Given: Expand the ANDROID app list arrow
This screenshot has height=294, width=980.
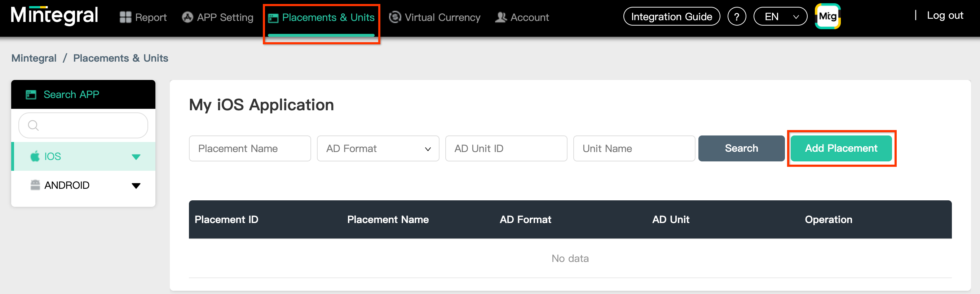Looking at the screenshot, I should [136, 186].
